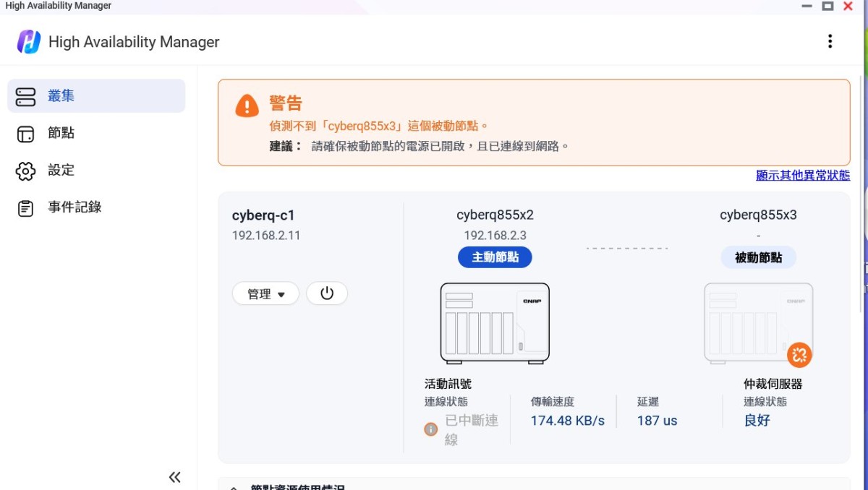Collapse the sidebar with double-chevron icon

click(174, 477)
